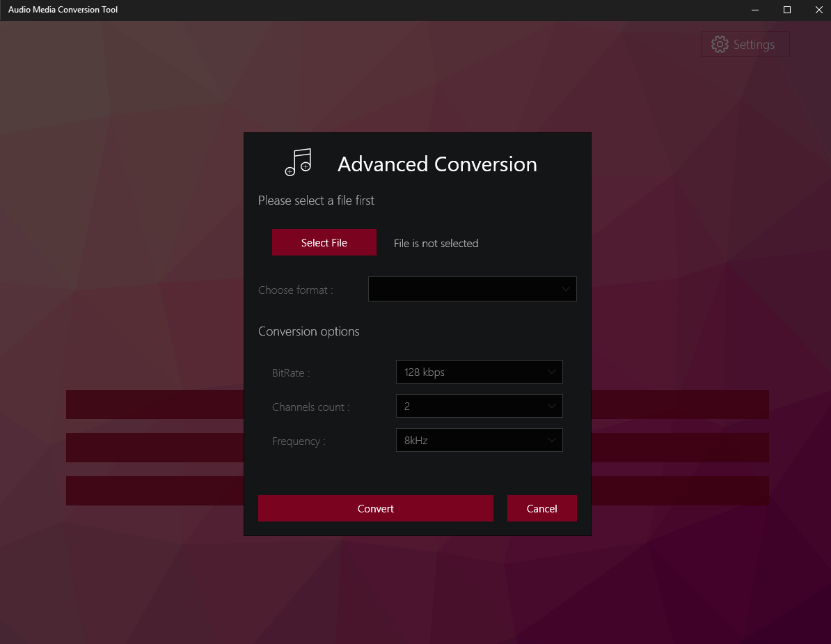
Task: Click the "BitRate :" label
Action: pos(291,373)
